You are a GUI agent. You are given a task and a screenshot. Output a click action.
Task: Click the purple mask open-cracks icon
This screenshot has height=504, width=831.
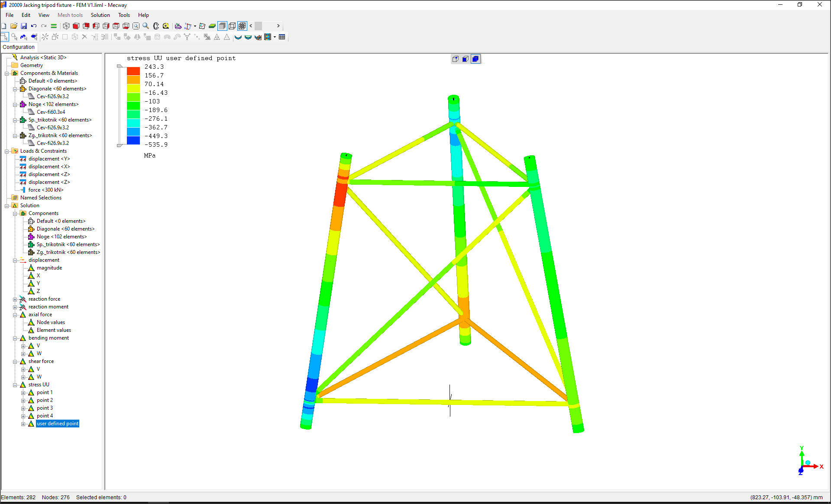[x=178, y=26]
